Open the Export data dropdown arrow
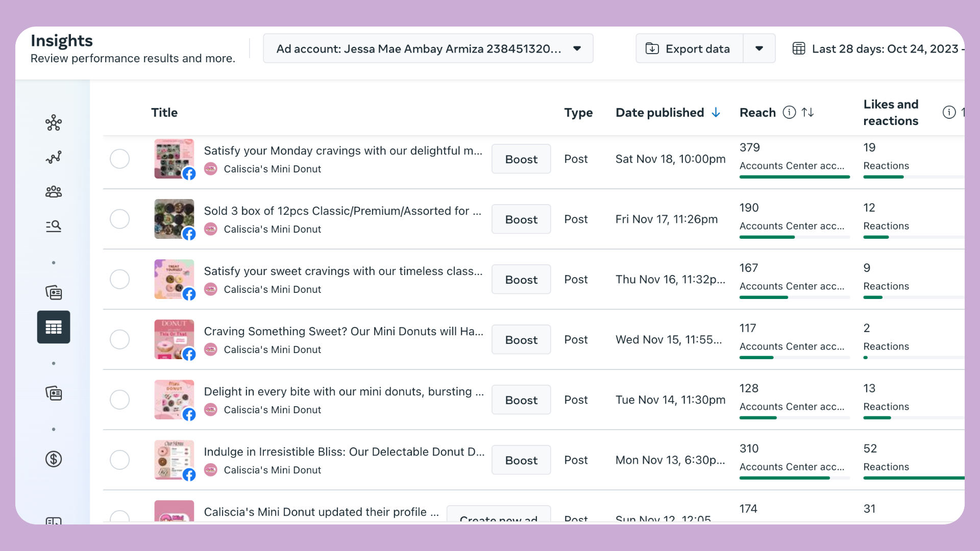 click(759, 48)
